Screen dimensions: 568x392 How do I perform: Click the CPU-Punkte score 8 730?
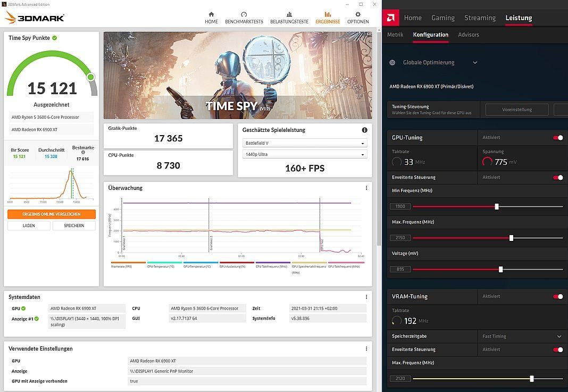pos(168,165)
